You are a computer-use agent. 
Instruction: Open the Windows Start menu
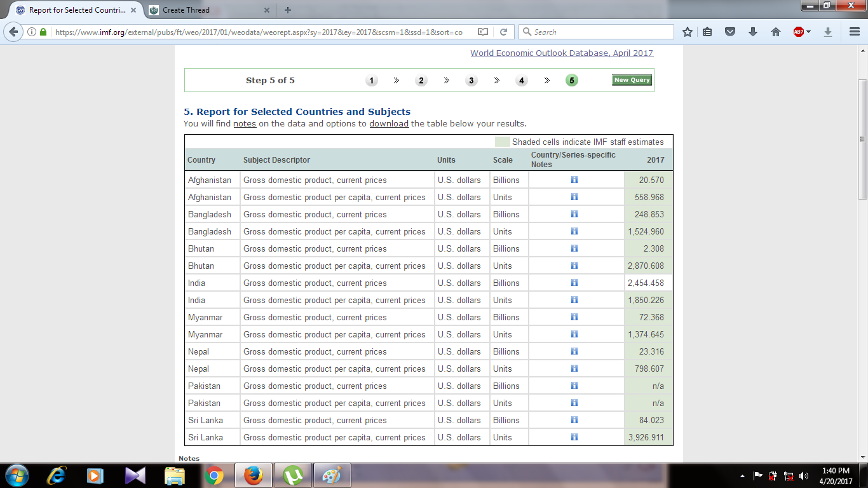click(16, 475)
